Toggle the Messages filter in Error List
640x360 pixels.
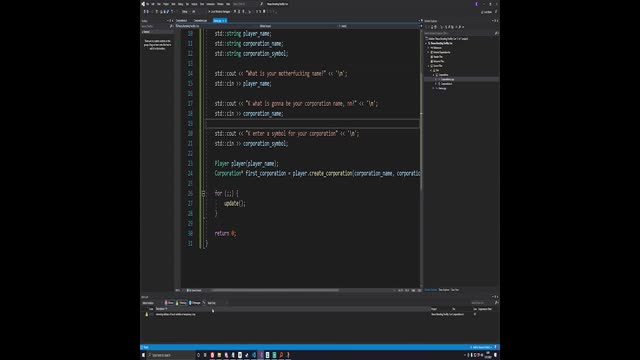pyautogui.click(x=195, y=303)
